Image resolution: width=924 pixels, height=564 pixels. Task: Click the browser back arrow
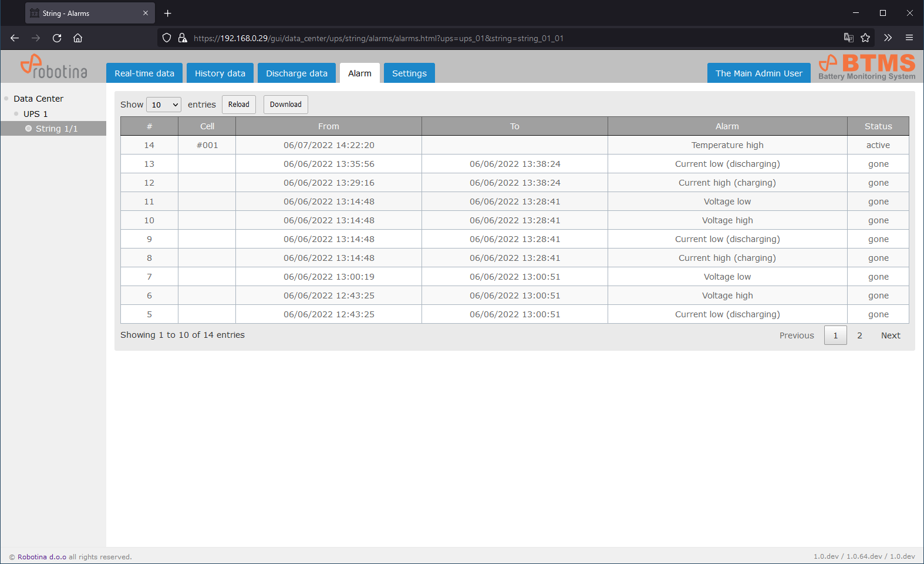(x=15, y=38)
